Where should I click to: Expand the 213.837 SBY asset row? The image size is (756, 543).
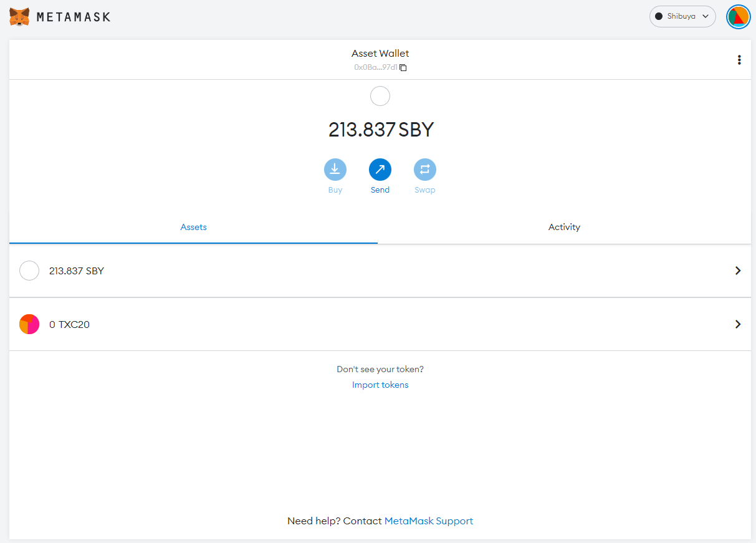[x=738, y=271]
